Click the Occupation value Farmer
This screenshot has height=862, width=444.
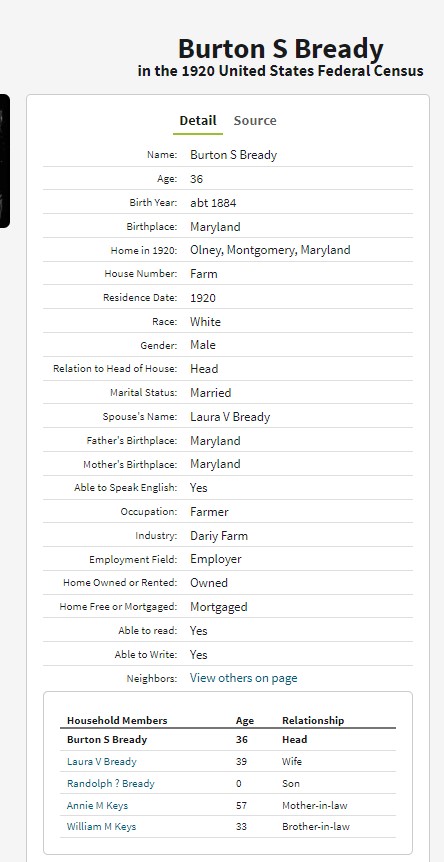(209, 512)
